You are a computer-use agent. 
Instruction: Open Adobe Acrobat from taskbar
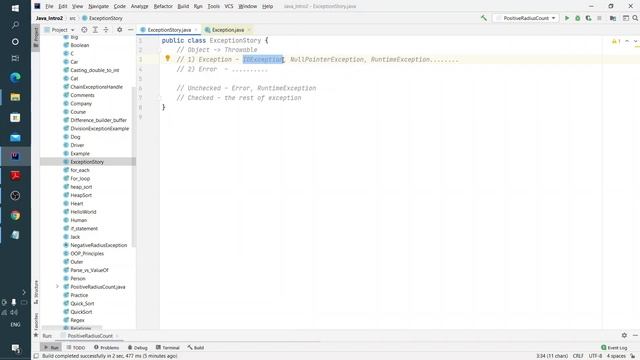pyautogui.click(x=15, y=176)
